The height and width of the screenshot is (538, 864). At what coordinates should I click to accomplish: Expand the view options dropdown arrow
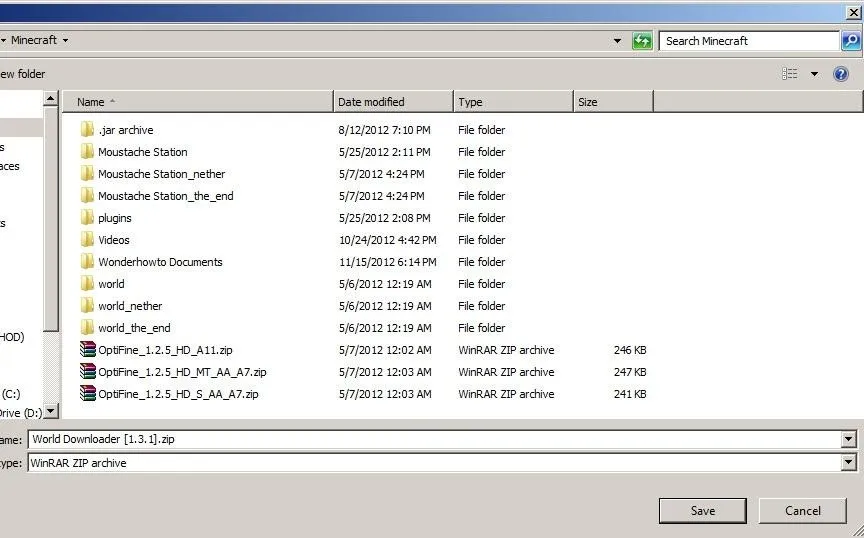pos(814,74)
